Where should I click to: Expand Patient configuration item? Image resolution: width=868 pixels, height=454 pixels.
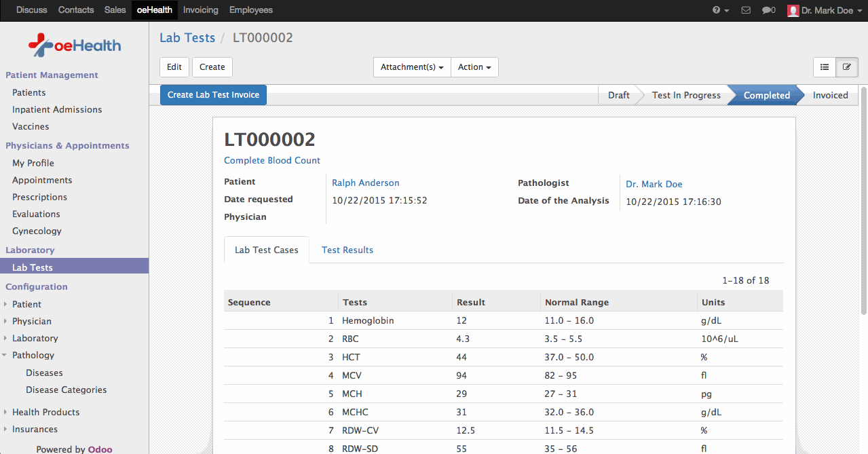[x=26, y=304]
